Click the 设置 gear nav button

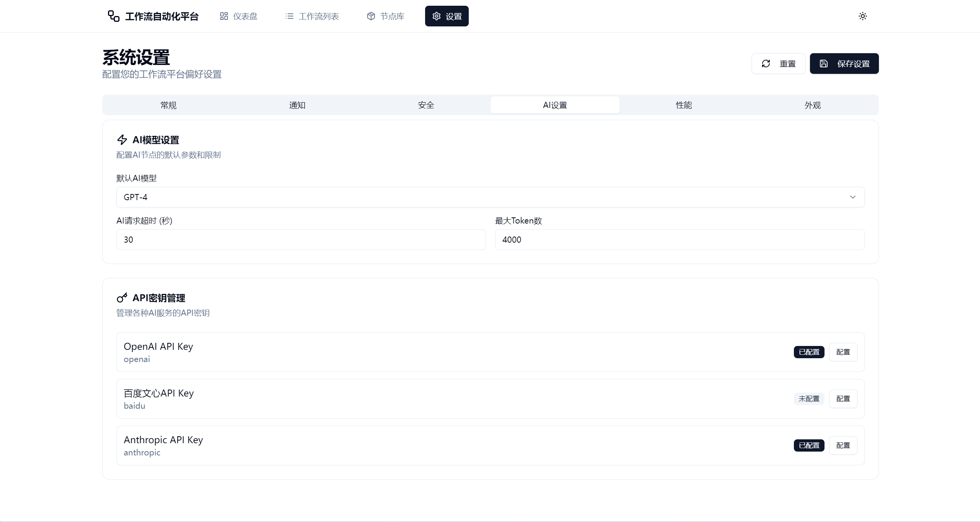pyautogui.click(x=447, y=16)
